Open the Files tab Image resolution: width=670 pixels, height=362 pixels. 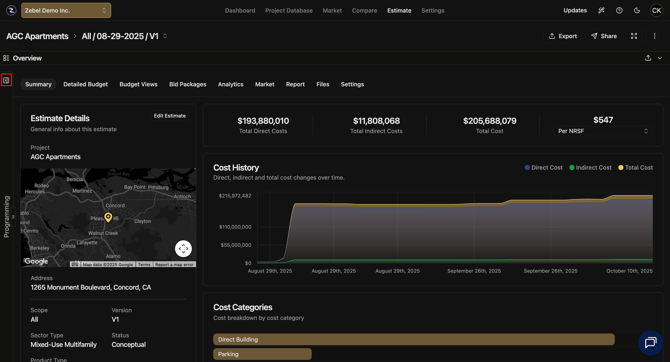(323, 84)
